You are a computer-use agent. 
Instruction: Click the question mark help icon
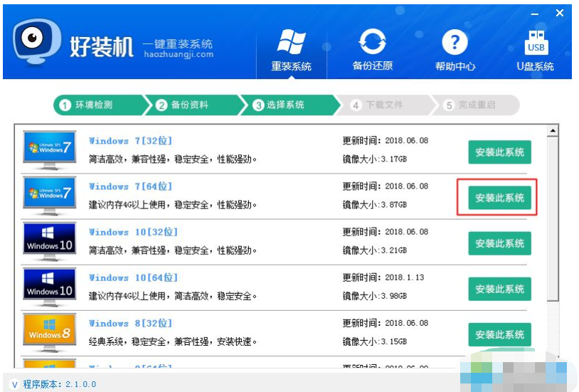point(455,42)
